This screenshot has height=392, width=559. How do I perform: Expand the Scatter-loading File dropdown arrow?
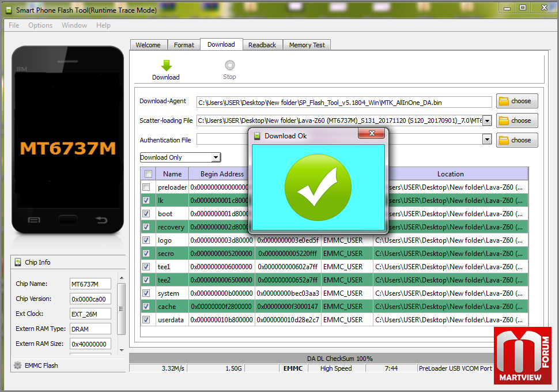(487, 120)
